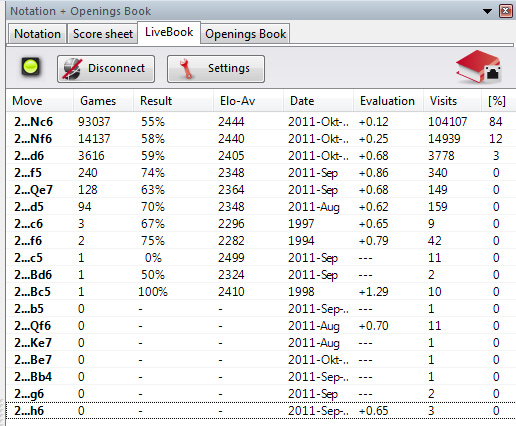The height and width of the screenshot is (426, 516).
Task: Select move 2...Nc6 in the list
Action: [261, 122]
